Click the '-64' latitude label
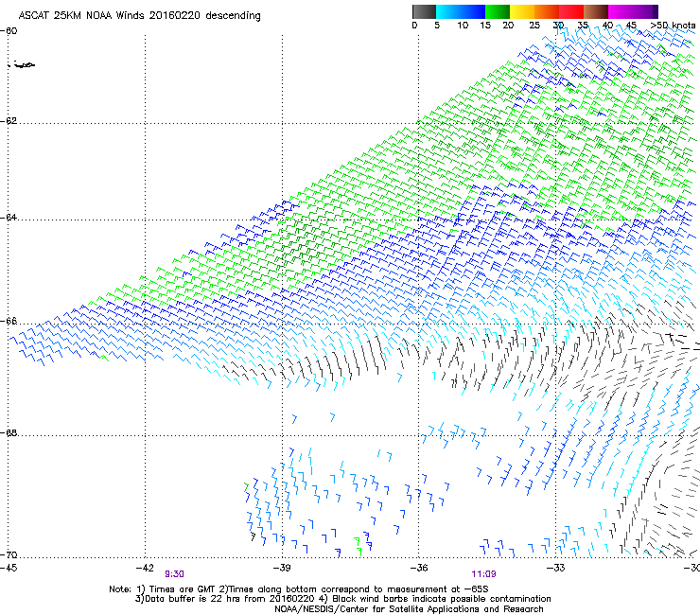The height and width of the screenshot is (615, 700). (9, 218)
